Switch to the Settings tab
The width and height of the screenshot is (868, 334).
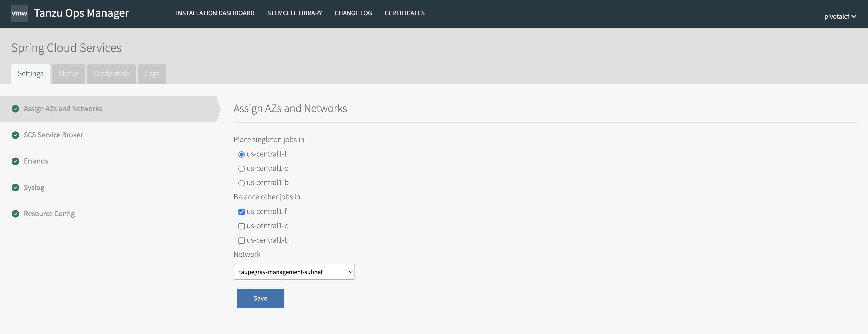(x=30, y=74)
